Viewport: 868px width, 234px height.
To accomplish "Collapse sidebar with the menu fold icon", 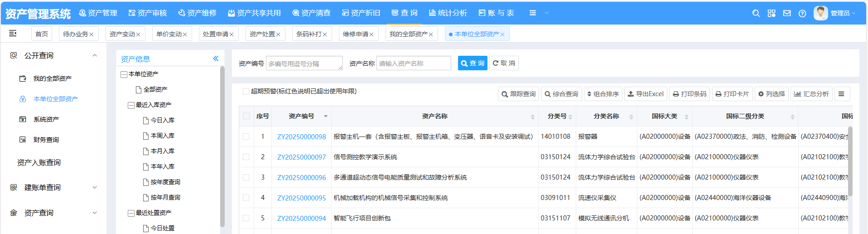I will click(13, 33).
